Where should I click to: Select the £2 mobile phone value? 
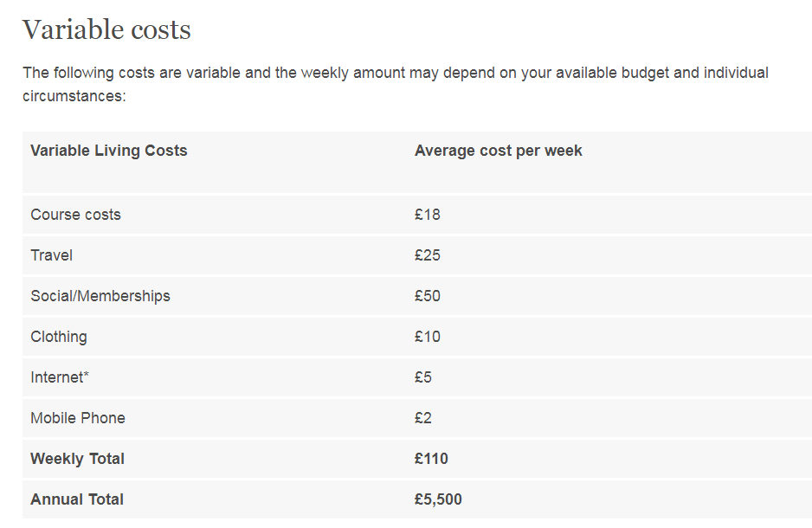423,418
